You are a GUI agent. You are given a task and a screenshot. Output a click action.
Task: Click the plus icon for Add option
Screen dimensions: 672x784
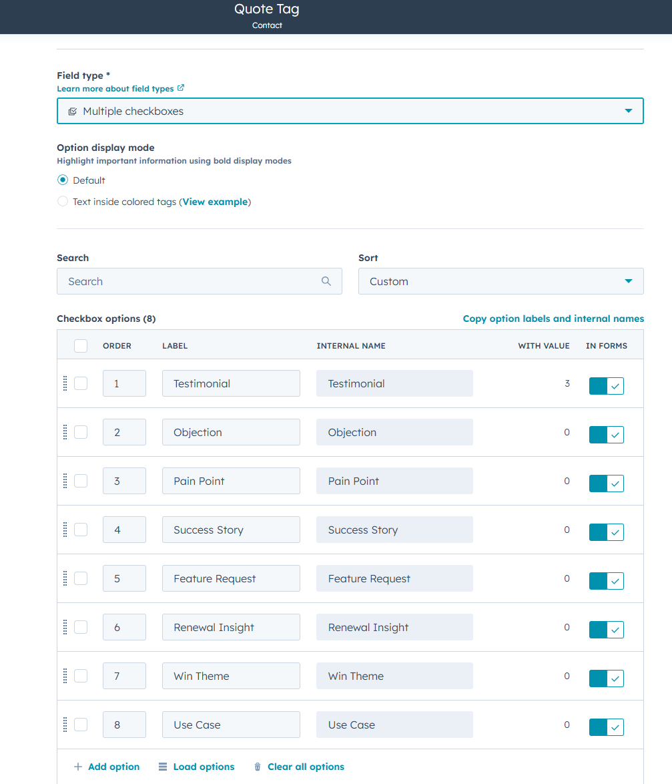click(78, 767)
